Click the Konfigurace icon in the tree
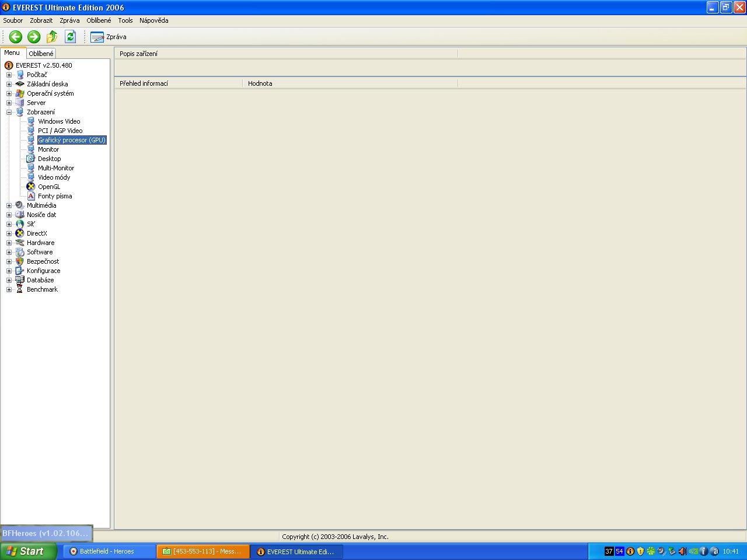 [20, 271]
